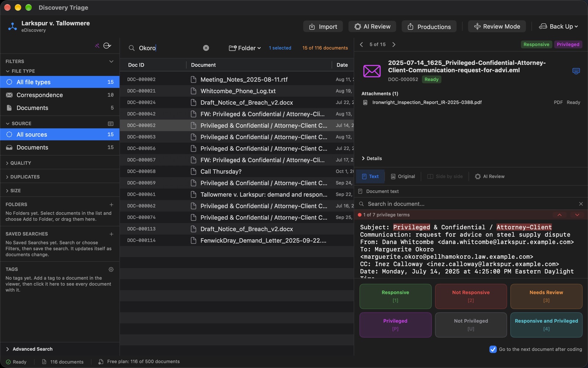This screenshot has width=588, height=368.
Task: Click the Import toolbar button
Action: [323, 26]
